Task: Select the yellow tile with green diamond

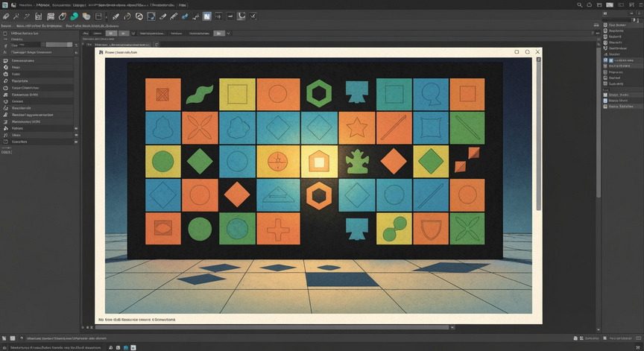Action: [430, 161]
